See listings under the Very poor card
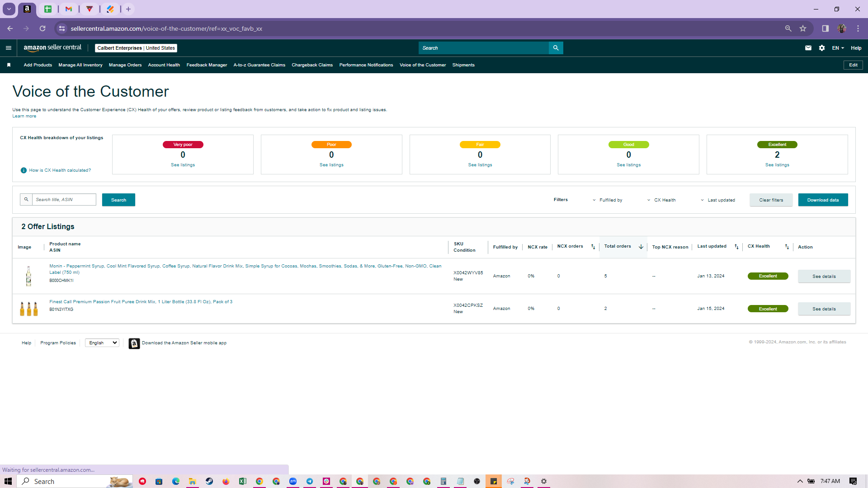The height and width of the screenshot is (488, 868). tap(183, 165)
